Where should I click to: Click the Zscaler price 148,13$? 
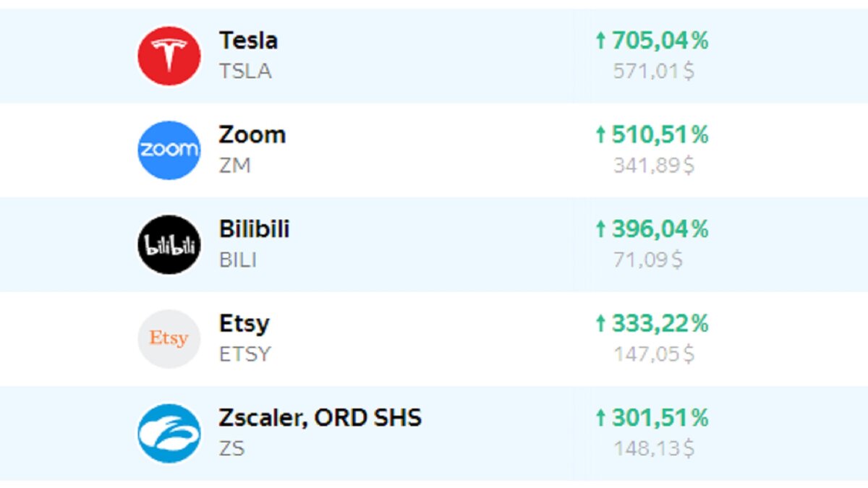pyautogui.click(x=654, y=449)
